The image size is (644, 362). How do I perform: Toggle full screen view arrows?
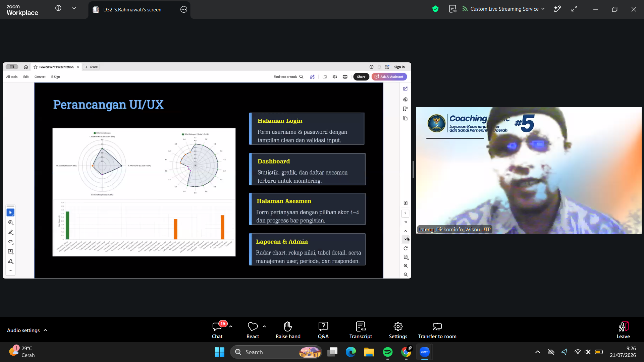pyautogui.click(x=574, y=9)
